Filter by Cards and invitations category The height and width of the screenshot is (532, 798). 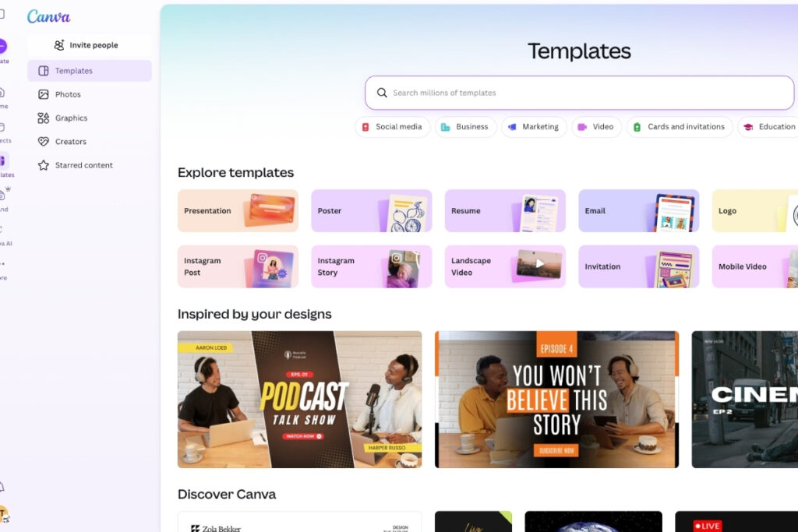point(680,127)
